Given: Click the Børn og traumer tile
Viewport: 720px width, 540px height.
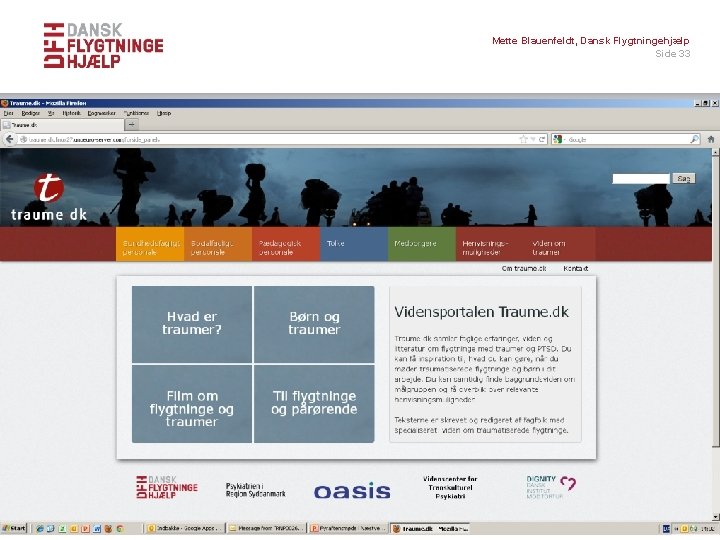Looking at the screenshot, I should pos(314,324).
